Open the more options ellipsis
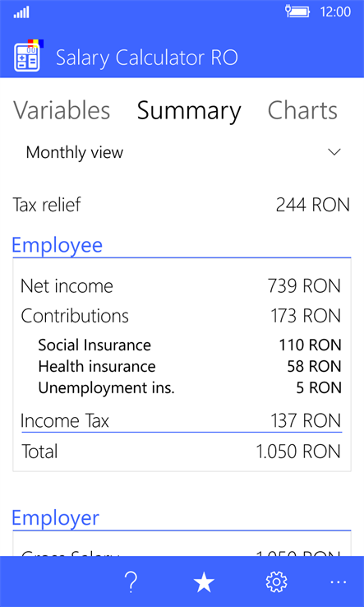 [x=339, y=582]
